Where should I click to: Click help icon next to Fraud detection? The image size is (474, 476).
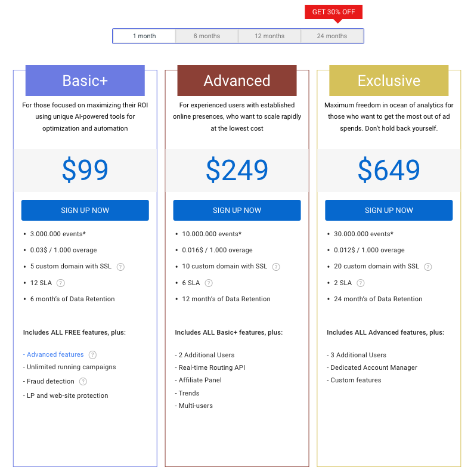[83, 382]
